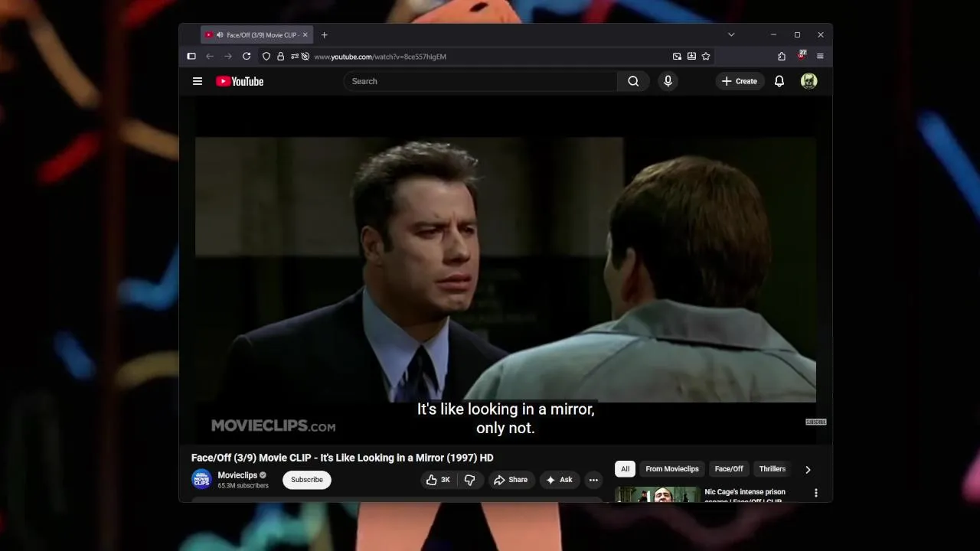Screen dimensions: 980x551
Task: Go back with the browser back arrow
Action: (x=209, y=57)
